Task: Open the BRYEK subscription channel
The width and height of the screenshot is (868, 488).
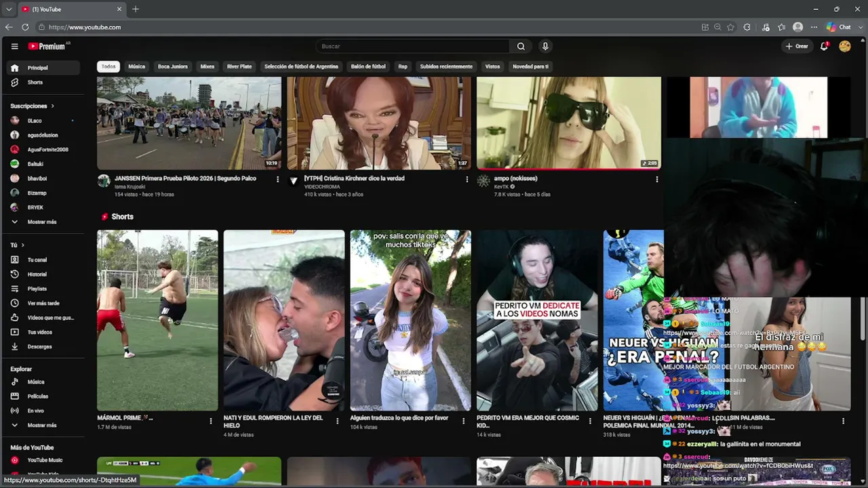Action: [x=42, y=207]
